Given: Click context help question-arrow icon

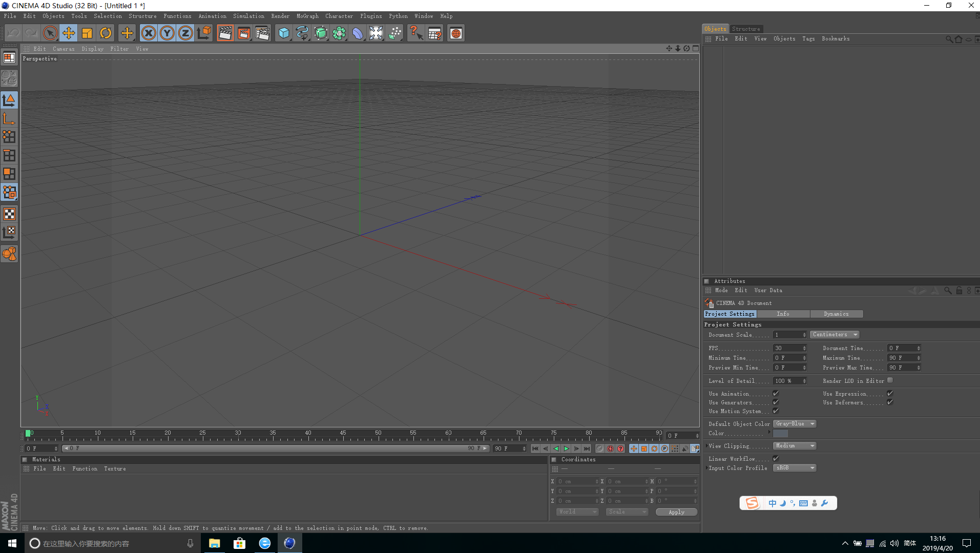Looking at the screenshot, I should (x=416, y=33).
